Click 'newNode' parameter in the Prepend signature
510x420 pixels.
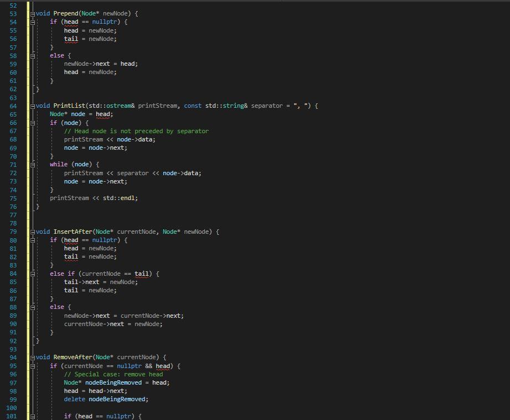tap(115, 13)
